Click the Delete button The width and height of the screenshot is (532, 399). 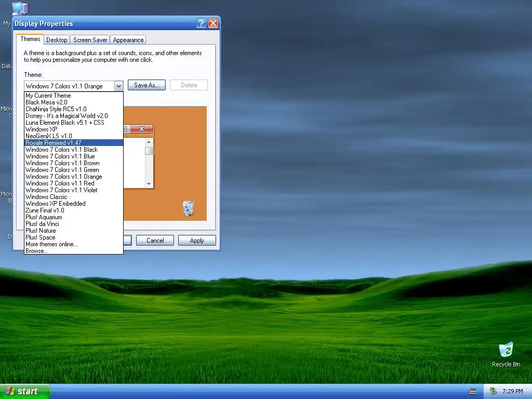click(189, 85)
